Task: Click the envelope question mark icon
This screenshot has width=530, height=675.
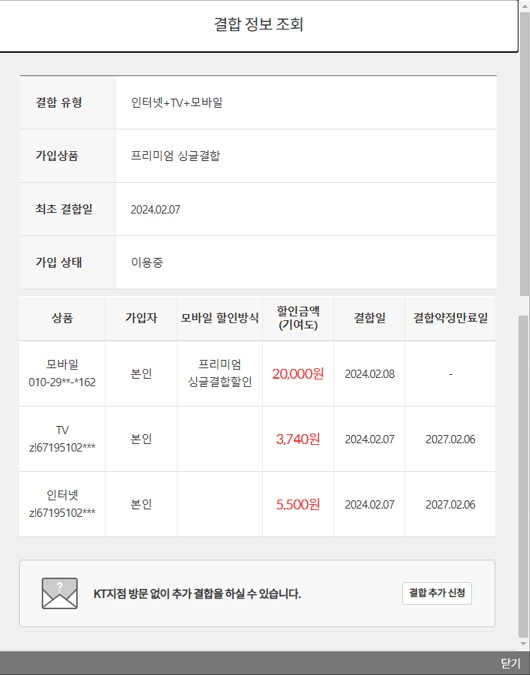Action: coord(59,593)
